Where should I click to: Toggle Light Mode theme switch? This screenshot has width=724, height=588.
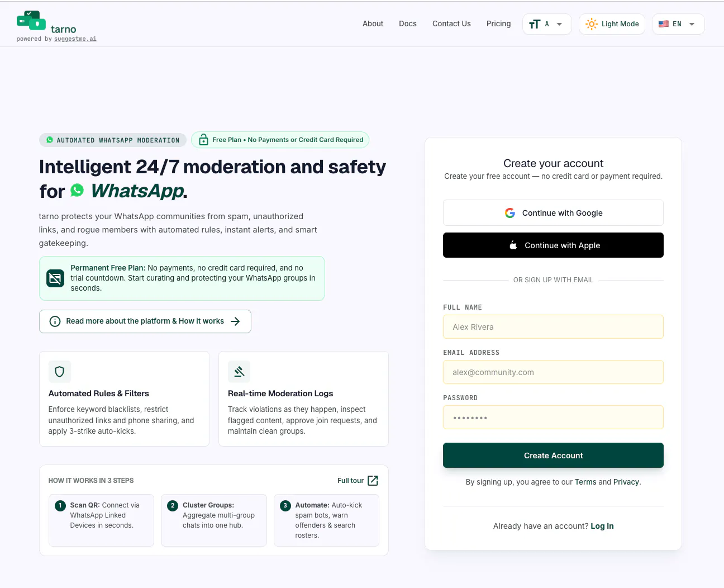[x=612, y=24]
